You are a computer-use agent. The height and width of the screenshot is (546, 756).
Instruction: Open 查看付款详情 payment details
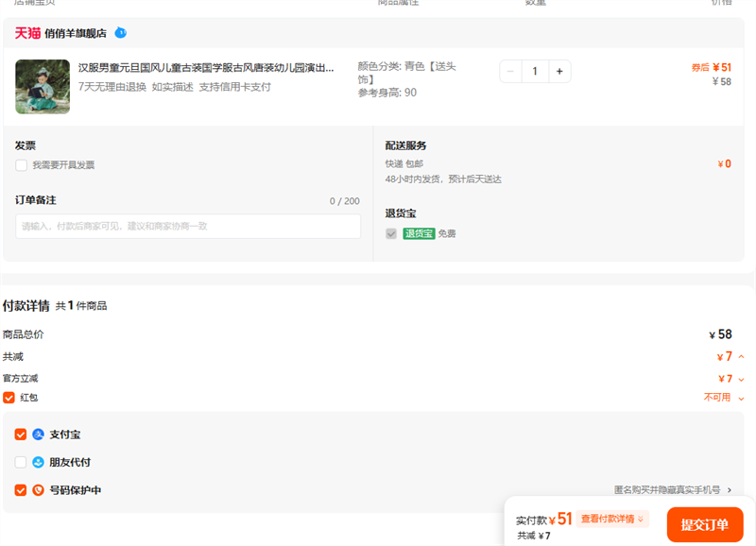pyautogui.click(x=613, y=519)
